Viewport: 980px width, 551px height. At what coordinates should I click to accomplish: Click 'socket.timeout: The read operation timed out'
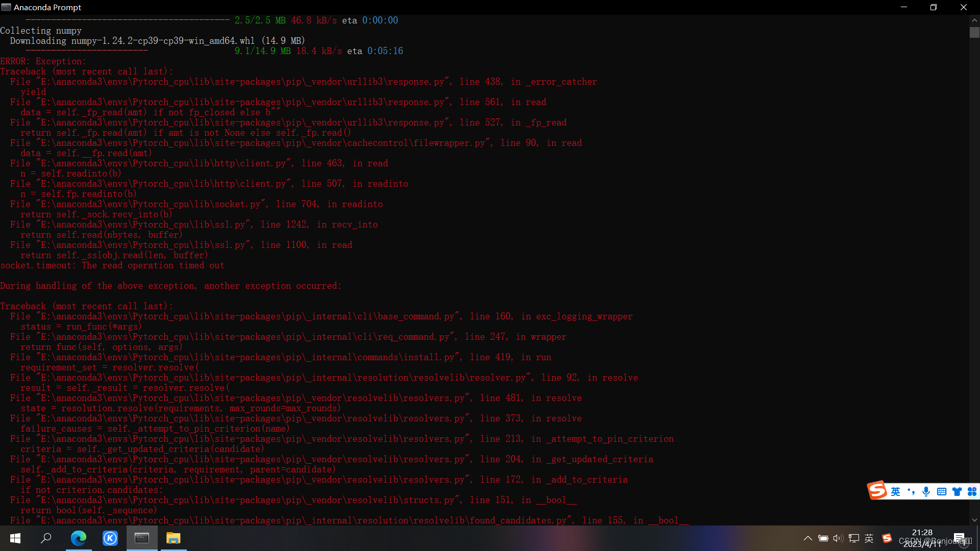tap(112, 265)
